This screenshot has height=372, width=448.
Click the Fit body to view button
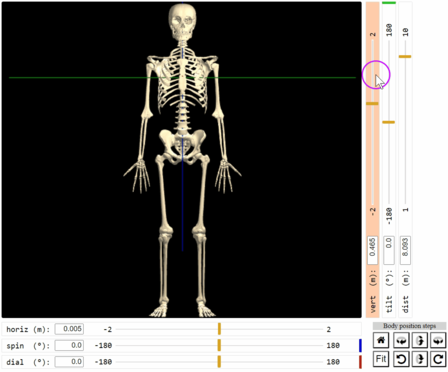(x=381, y=359)
